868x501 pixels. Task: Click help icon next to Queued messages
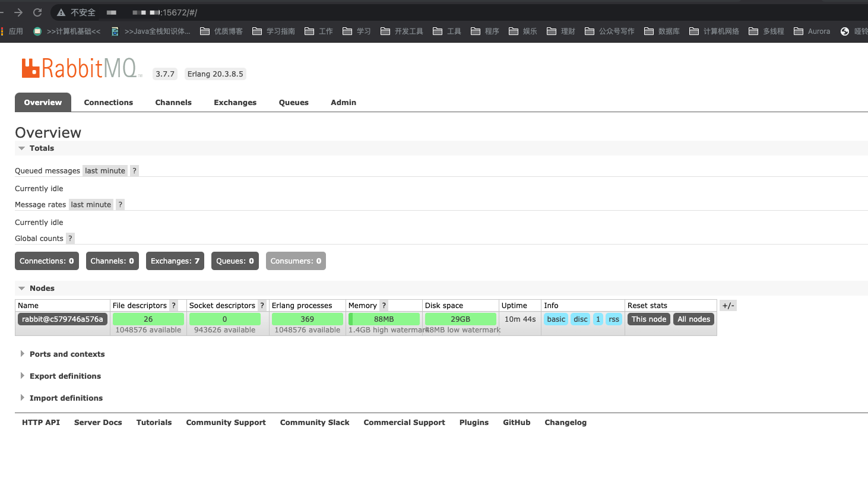pos(135,171)
